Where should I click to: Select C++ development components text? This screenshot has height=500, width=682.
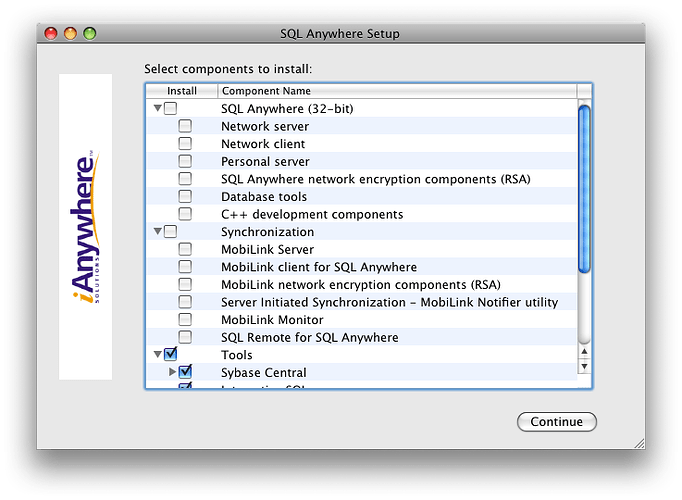click(x=312, y=214)
